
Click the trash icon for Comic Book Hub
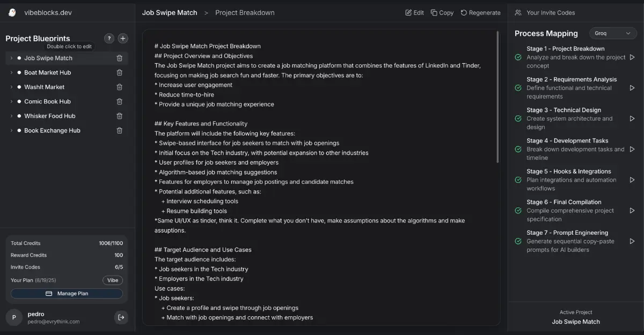tap(120, 102)
